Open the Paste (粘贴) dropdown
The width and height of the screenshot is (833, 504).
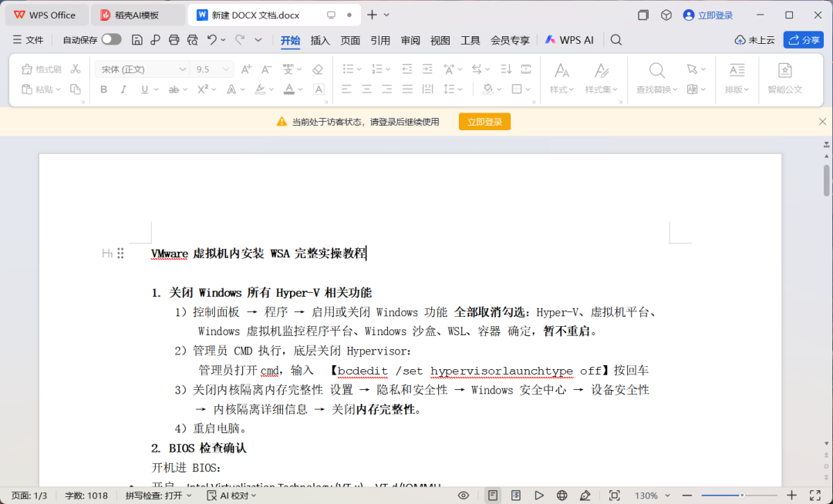(58, 89)
